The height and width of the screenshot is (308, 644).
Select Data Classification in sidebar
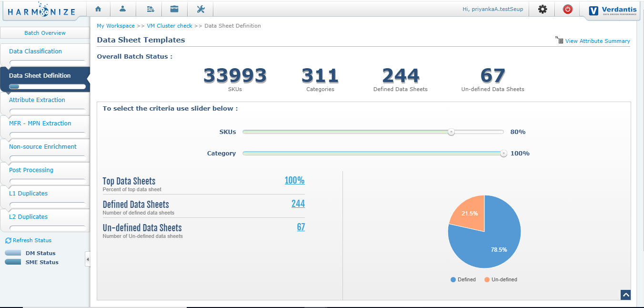(35, 51)
